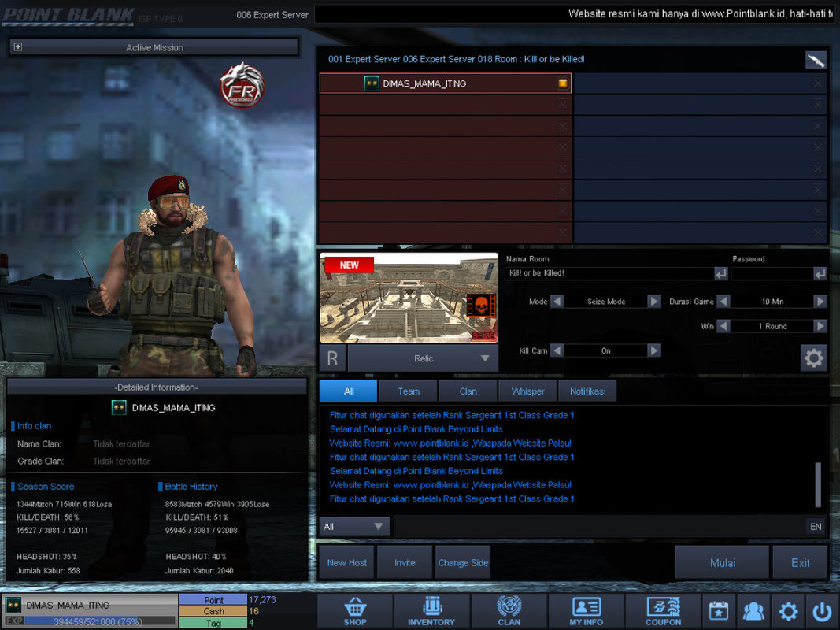Click the Password input field
840x630 pixels.
coord(772,273)
